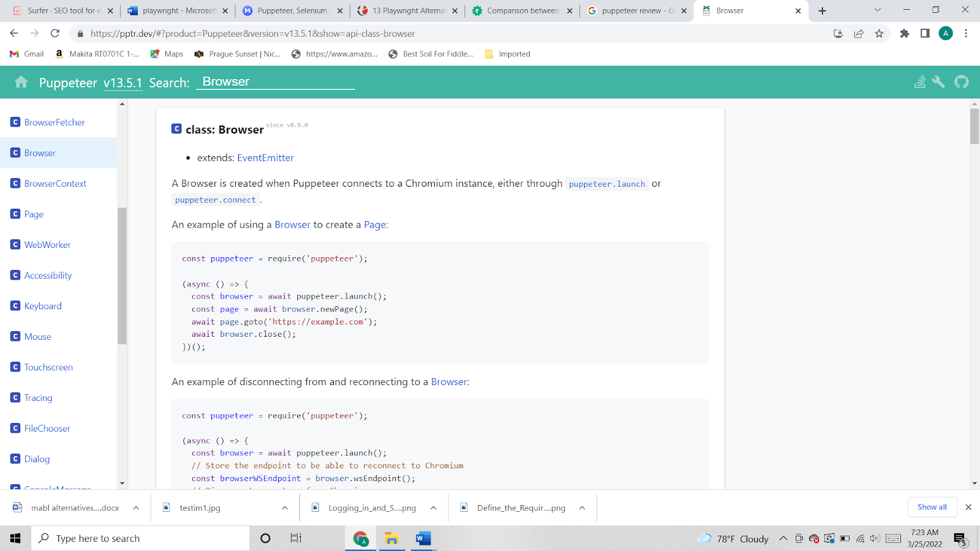This screenshot has height=551, width=980.
Task: Select Page in the sidebar
Action: coord(34,214)
